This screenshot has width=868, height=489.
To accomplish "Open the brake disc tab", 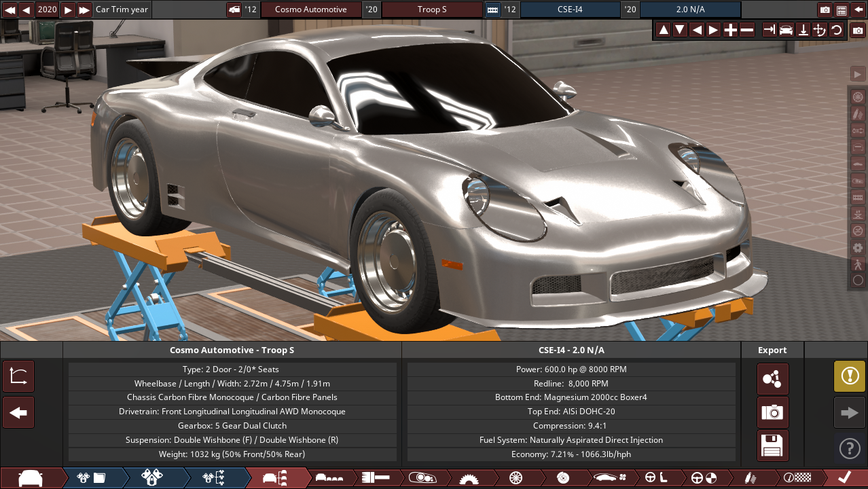I will pos(562,477).
